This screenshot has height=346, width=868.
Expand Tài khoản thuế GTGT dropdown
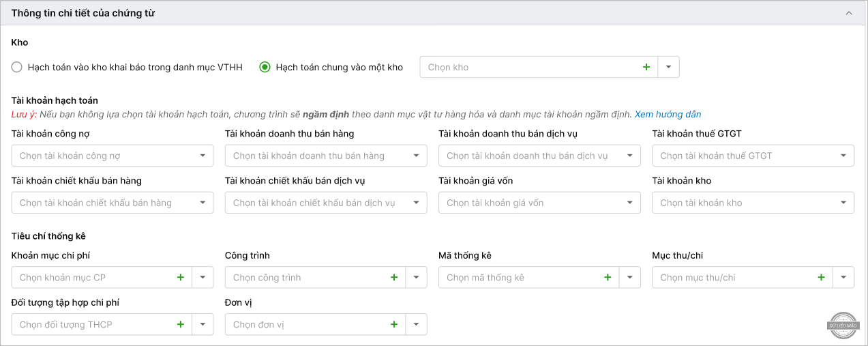[843, 156]
